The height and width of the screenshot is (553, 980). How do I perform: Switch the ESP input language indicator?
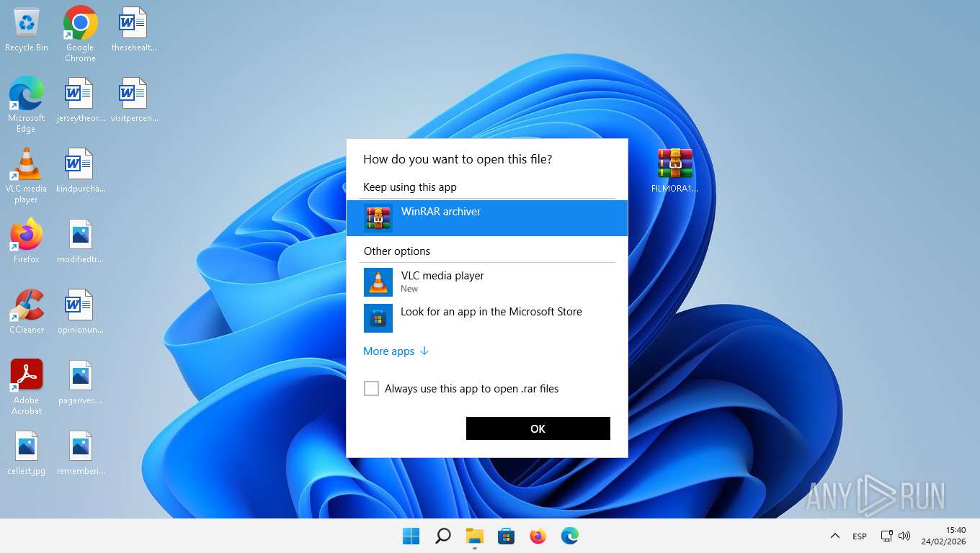[x=860, y=536]
